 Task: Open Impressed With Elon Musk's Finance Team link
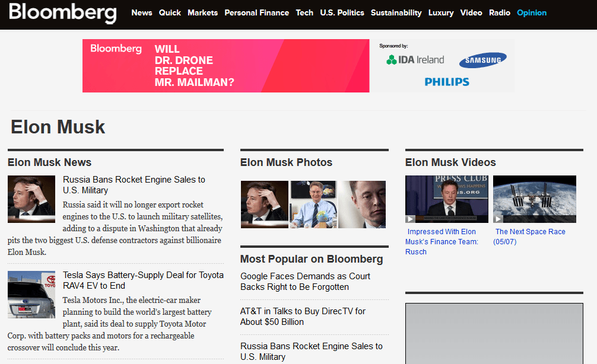coord(442,241)
